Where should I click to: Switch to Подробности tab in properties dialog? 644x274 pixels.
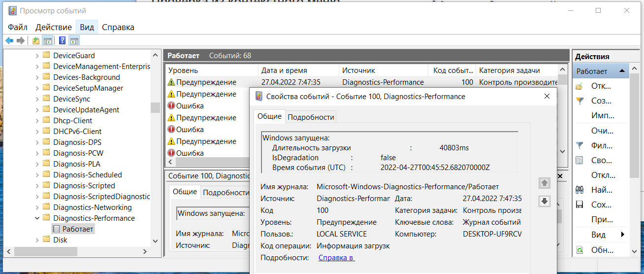click(311, 117)
